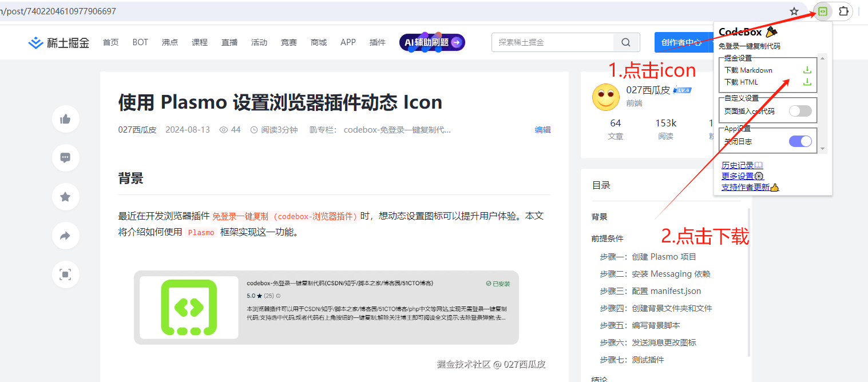Click the 64 文章 count
The height and width of the screenshot is (382, 868).
point(616,129)
